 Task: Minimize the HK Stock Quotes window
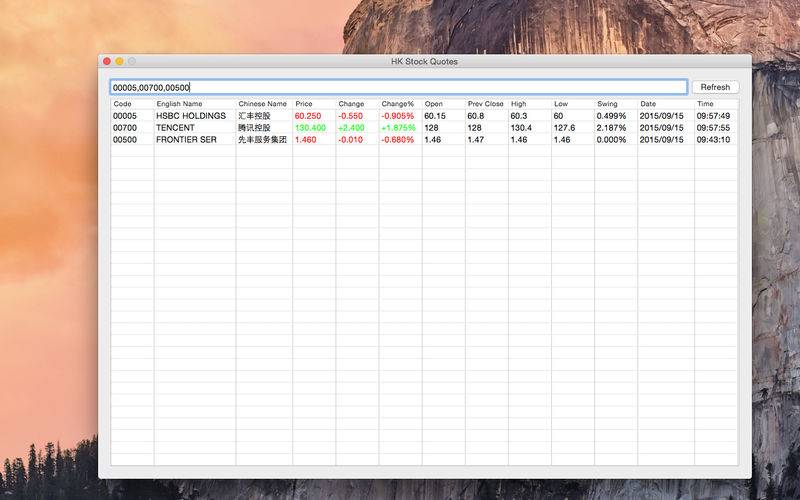(119, 62)
